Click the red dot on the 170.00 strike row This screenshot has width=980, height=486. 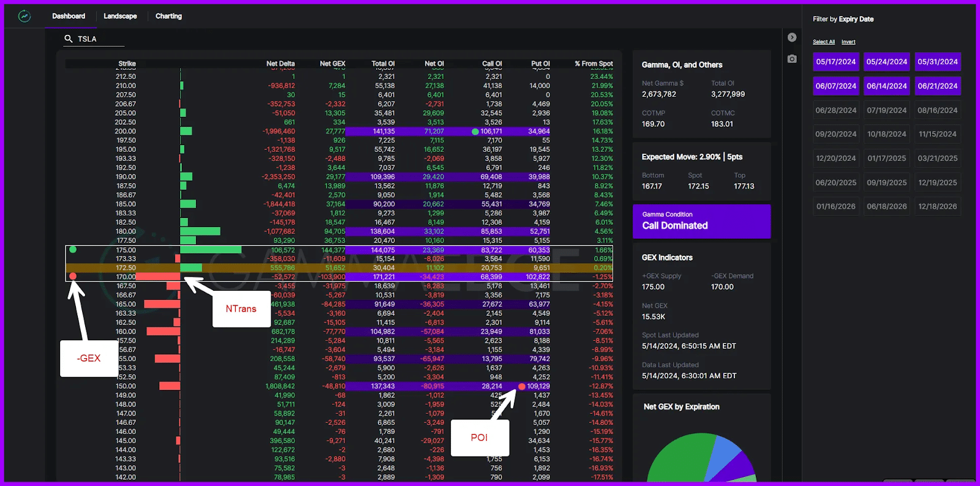(x=73, y=276)
